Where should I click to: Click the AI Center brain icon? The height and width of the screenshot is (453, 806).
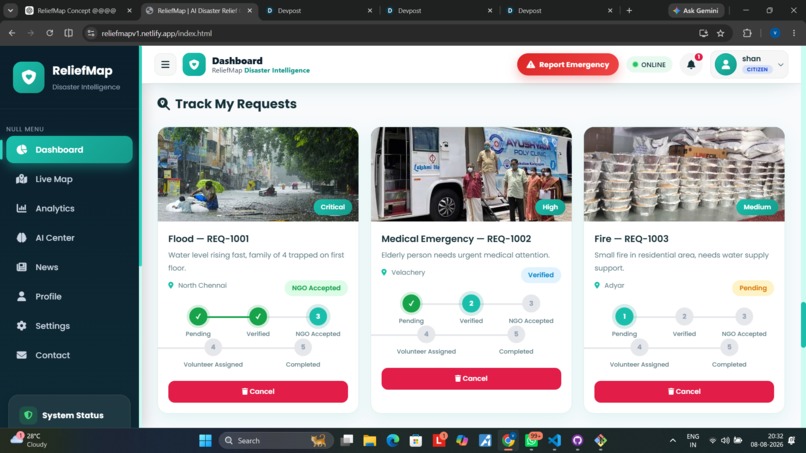pyautogui.click(x=22, y=238)
